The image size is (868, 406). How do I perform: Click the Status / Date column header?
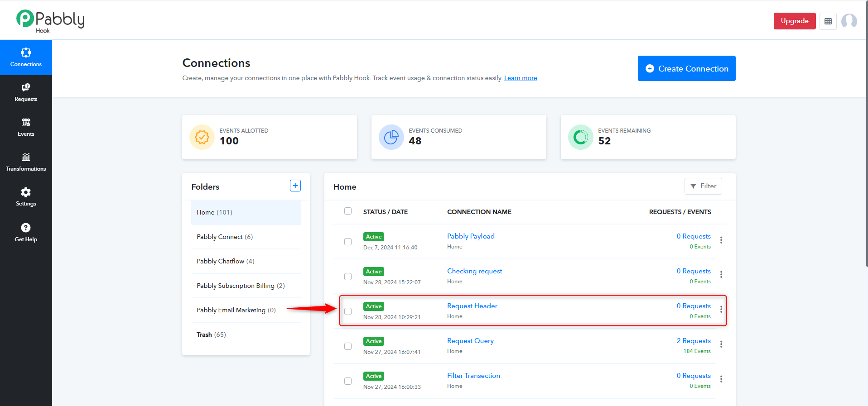pos(386,212)
